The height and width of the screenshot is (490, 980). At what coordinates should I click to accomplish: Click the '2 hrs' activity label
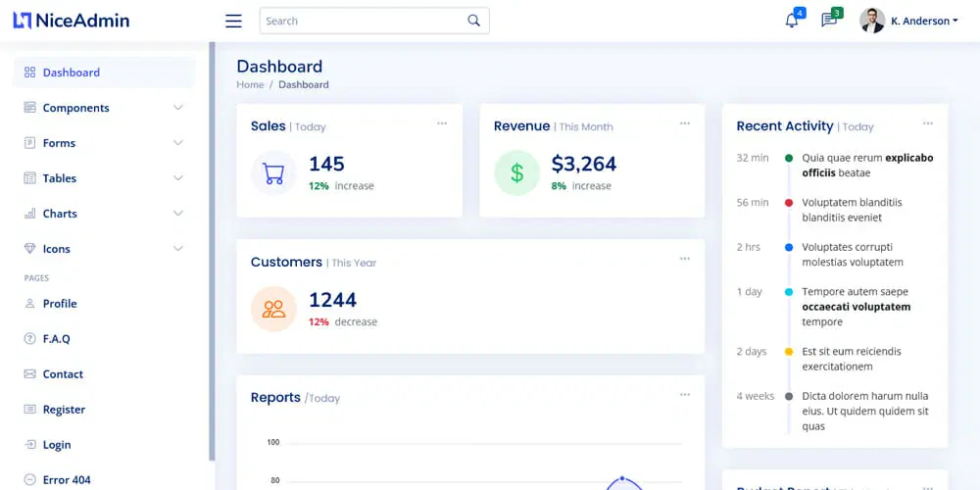coord(748,247)
